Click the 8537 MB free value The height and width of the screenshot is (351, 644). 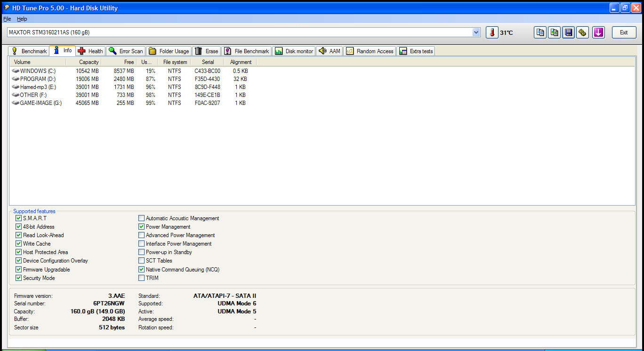pyautogui.click(x=124, y=71)
